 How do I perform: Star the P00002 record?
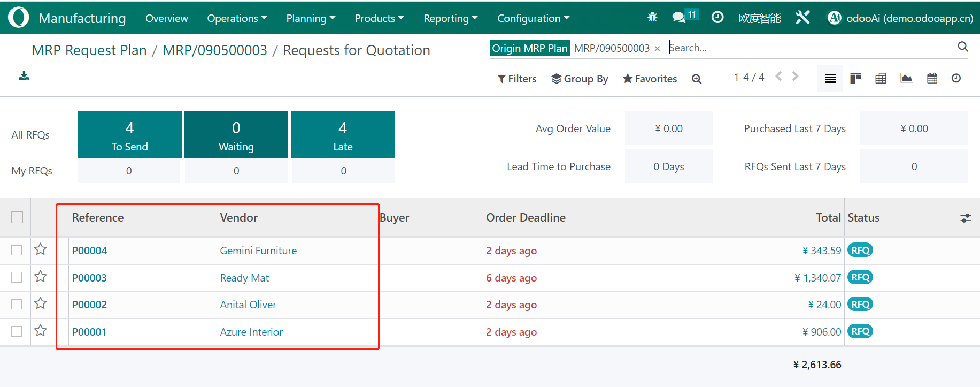point(41,303)
